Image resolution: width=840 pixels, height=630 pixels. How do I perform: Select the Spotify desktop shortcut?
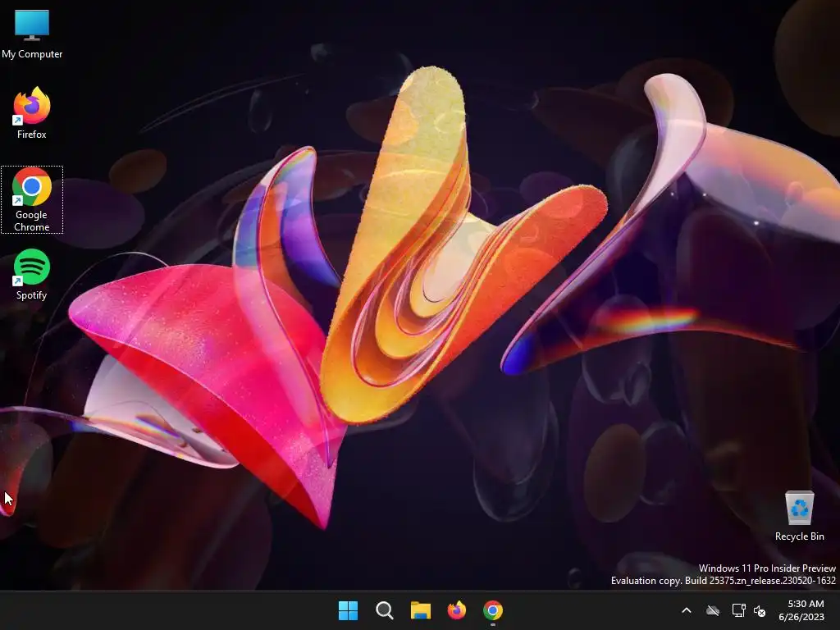tap(32, 274)
